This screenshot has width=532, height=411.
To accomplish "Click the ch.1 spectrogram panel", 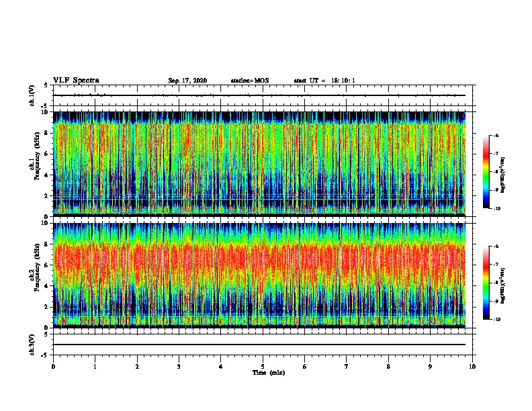I will click(259, 164).
